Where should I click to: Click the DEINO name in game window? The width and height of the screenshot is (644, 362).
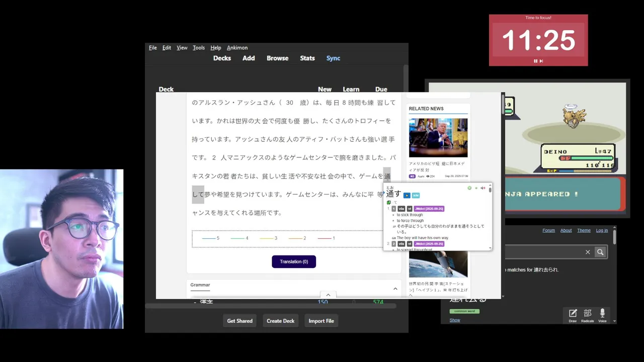(x=555, y=151)
